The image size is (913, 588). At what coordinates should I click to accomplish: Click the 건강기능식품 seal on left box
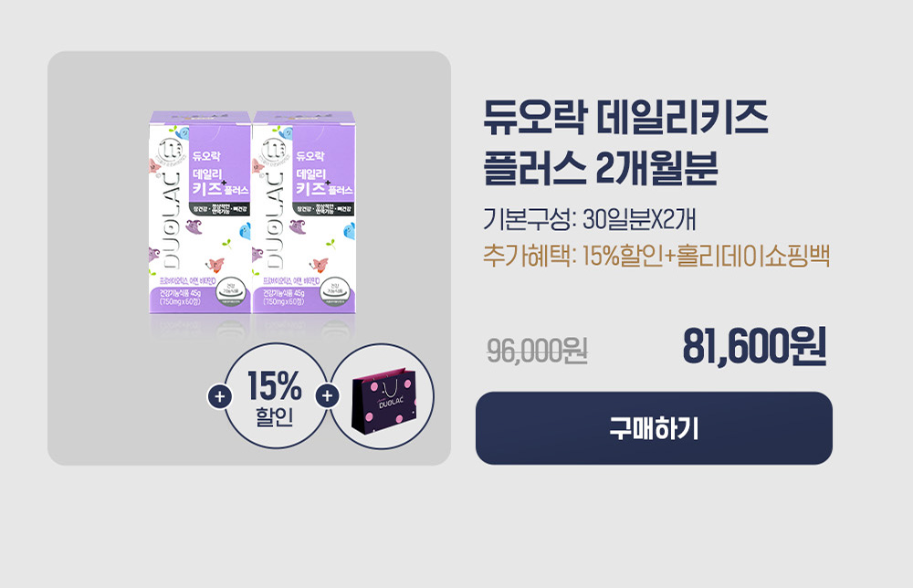pos(231,291)
